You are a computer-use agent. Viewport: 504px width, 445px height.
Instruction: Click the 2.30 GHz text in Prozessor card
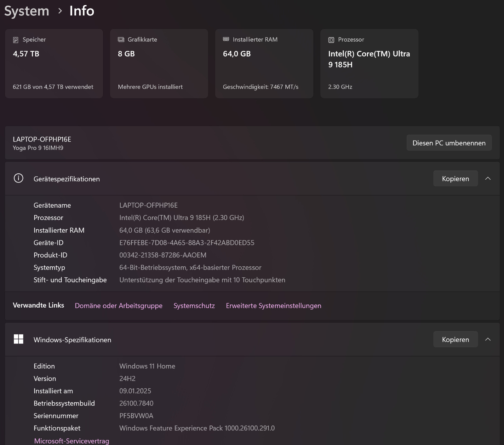(340, 87)
